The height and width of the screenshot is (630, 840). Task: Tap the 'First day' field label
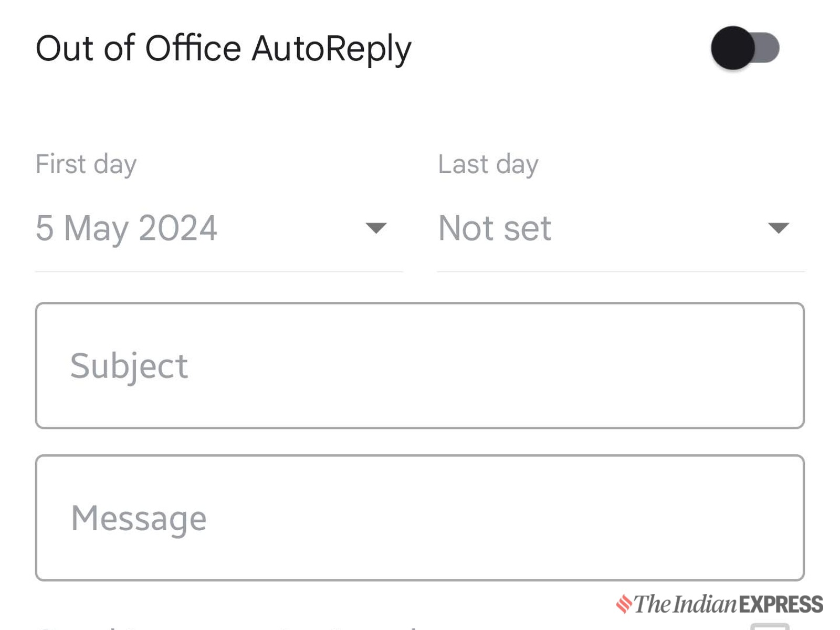pos(86,164)
